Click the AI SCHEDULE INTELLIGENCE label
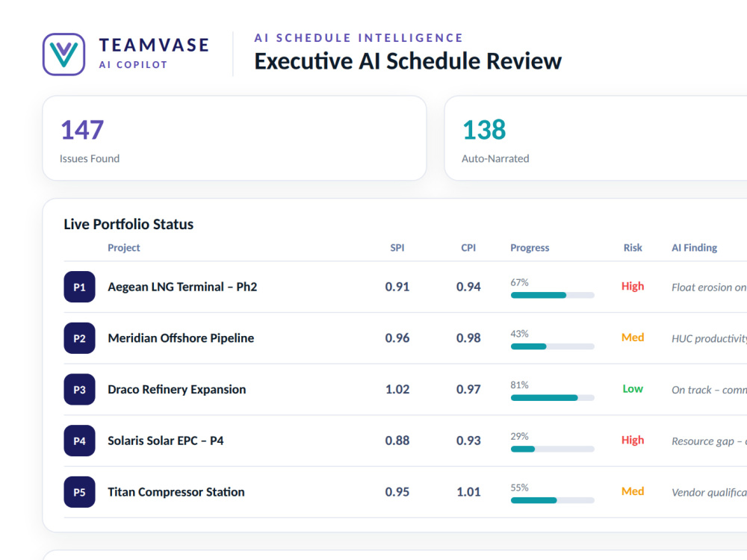 pyautogui.click(x=359, y=38)
